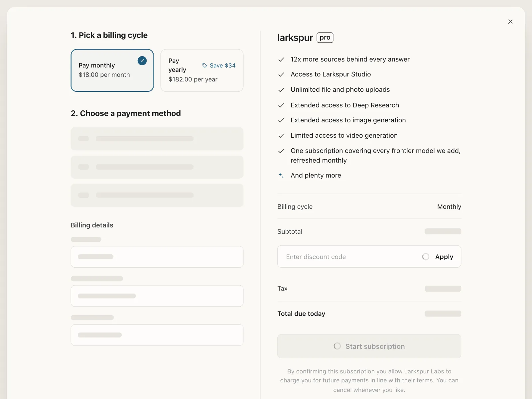Select the Pay monthly billing option
532x399 pixels.
tap(112, 70)
